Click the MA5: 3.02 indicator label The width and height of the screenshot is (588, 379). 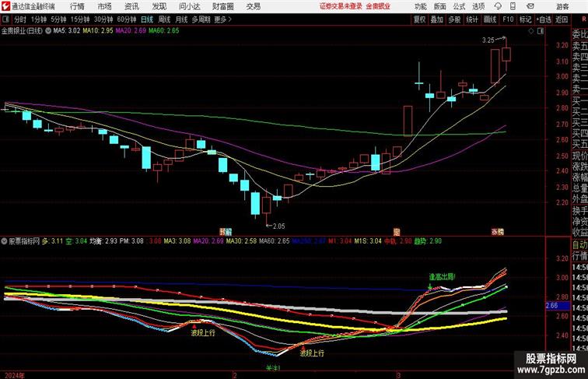tap(67, 31)
